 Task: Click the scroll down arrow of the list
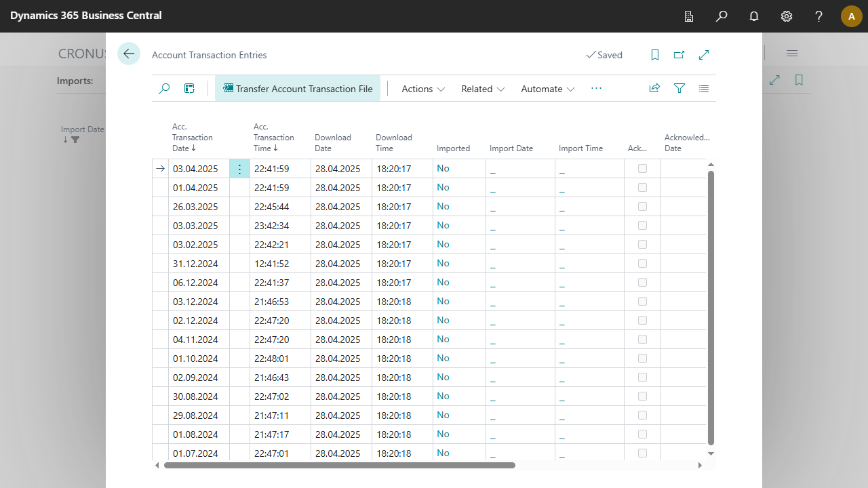coord(711,453)
